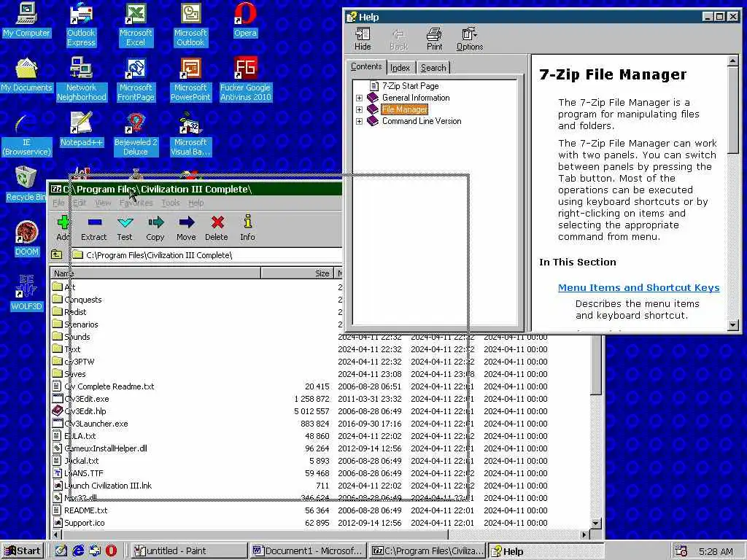Expand the File Manager help topic
The width and height of the screenshot is (747, 560).
click(359, 109)
